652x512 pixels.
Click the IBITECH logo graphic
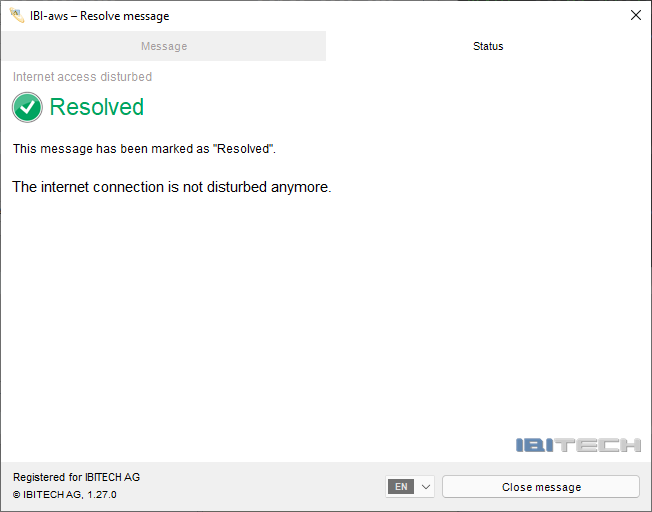(x=578, y=445)
